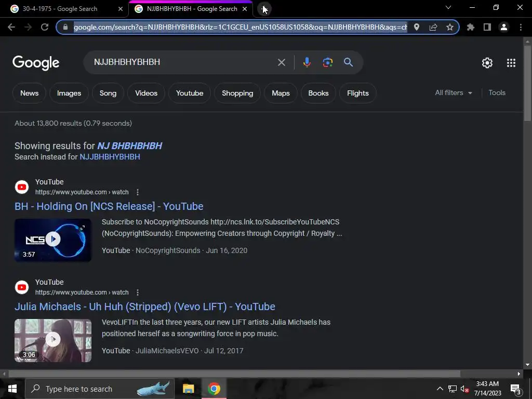Go back to the previous page
The image size is (532, 399).
coord(11,27)
